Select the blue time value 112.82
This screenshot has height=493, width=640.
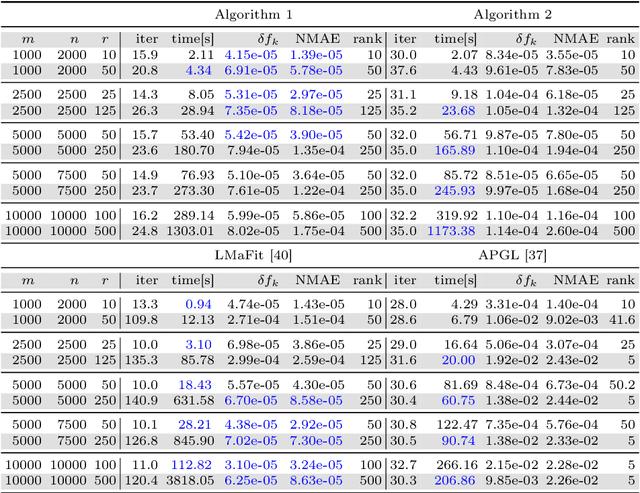click(x=191, y=465)
